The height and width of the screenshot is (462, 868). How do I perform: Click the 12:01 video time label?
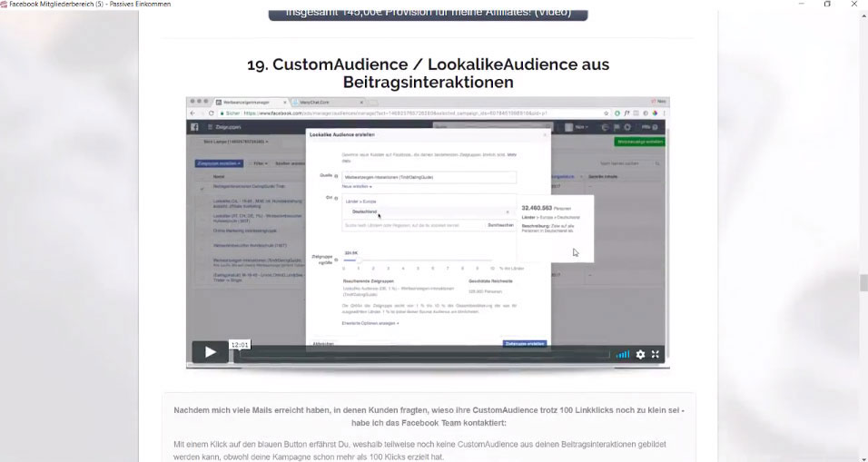pyautogui.click(x=240, y=345)
